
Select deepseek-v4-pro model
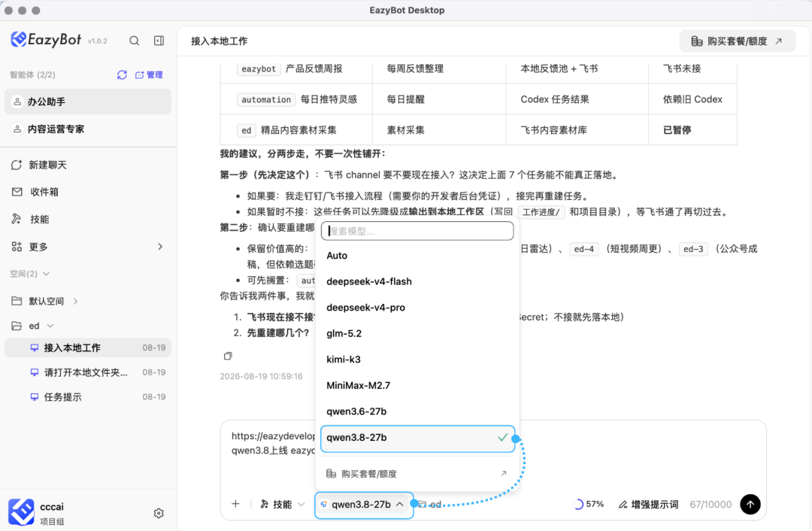click(417, 307)
